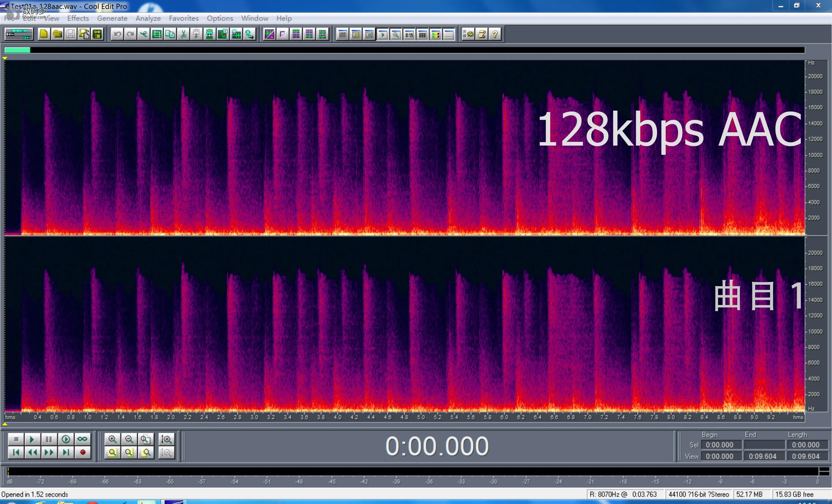Click the large 0:00.000 time display
Viewport: 832px width, 504px height.
[437, 446]
